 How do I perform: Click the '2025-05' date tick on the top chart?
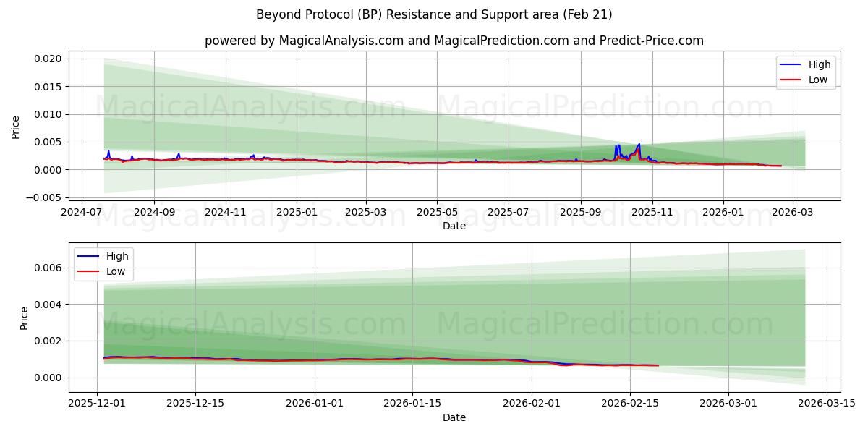tap(437, 213)
